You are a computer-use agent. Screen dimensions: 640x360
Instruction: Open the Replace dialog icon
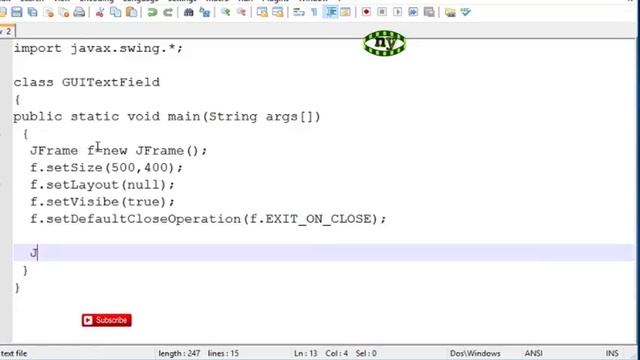(x=204, y=12)
